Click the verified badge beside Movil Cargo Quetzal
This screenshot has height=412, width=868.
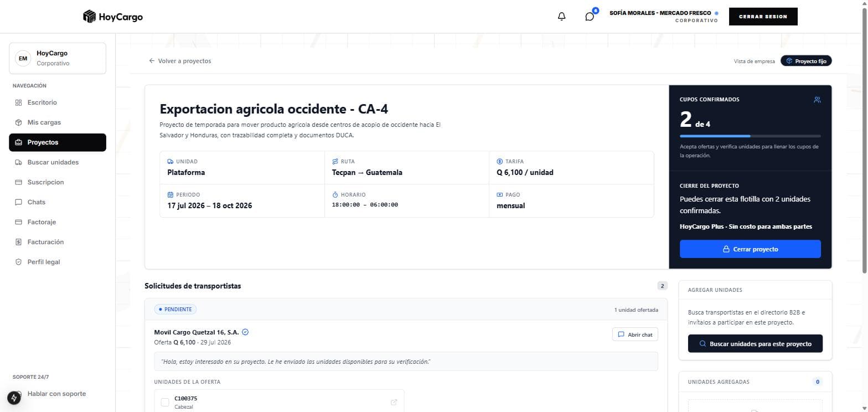click(x=246, y=332)
